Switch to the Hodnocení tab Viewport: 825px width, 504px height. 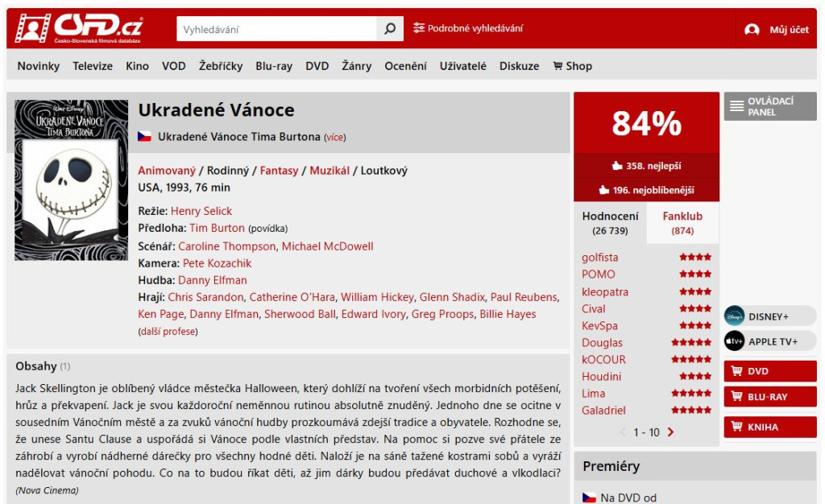coord(611,223)
